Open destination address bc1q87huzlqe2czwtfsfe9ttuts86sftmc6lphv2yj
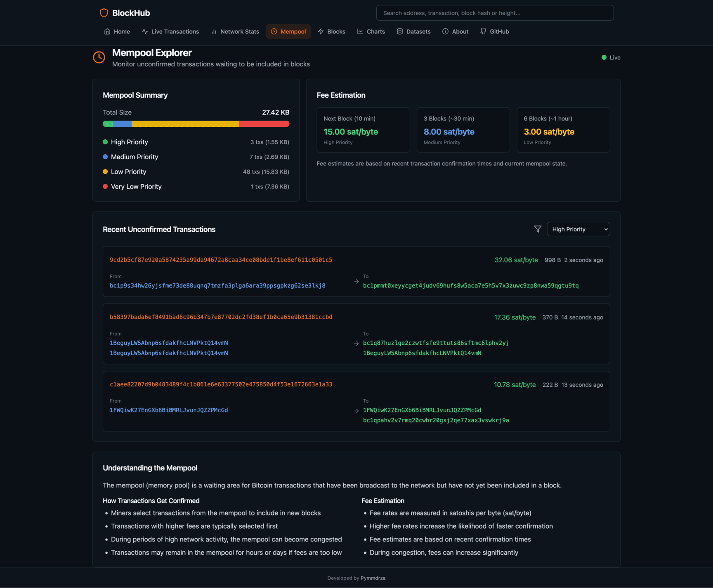The height and width of the screenshot is (588, 713). pyautogui.click(x=435, y=343)
